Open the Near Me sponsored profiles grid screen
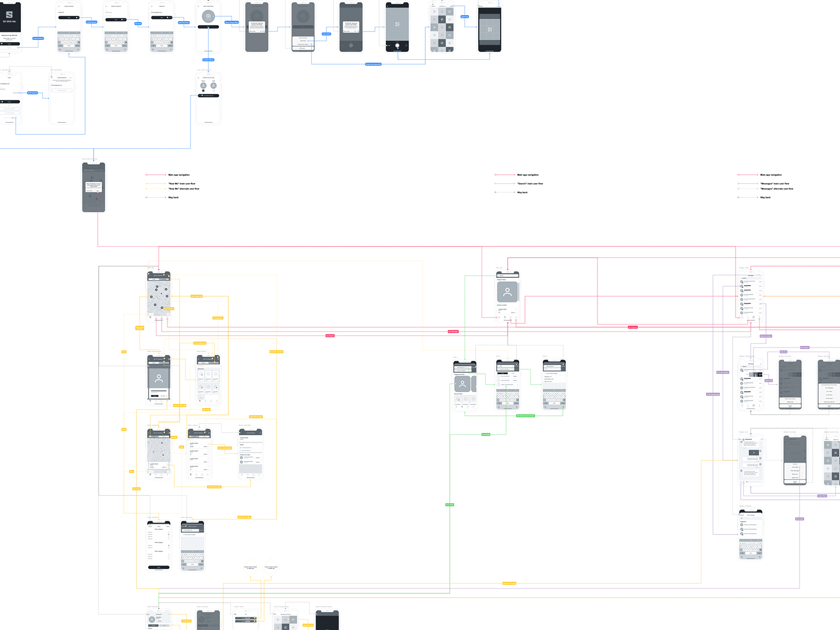 click(208, 380)
